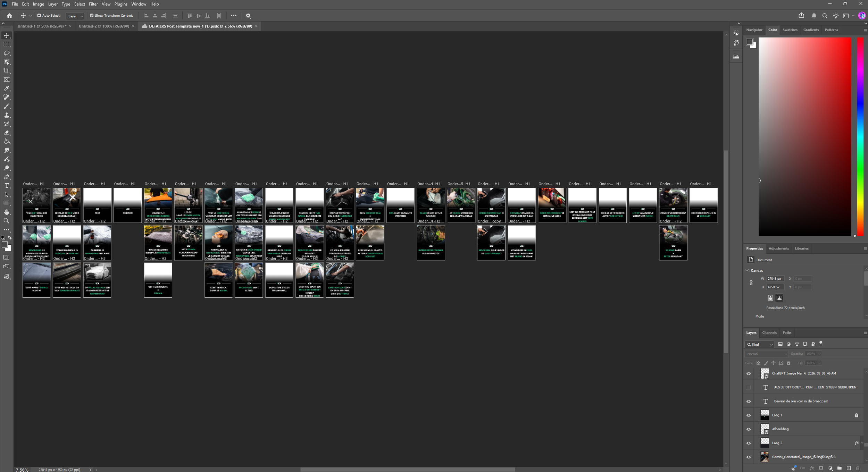
Task: Select the Eyedropper tool
Action: (7, 88)
